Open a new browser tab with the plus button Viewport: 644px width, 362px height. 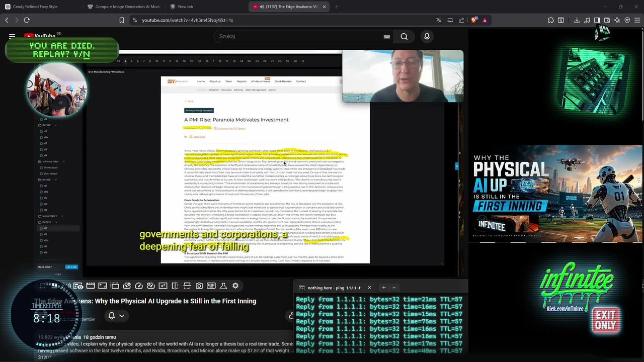337,7
